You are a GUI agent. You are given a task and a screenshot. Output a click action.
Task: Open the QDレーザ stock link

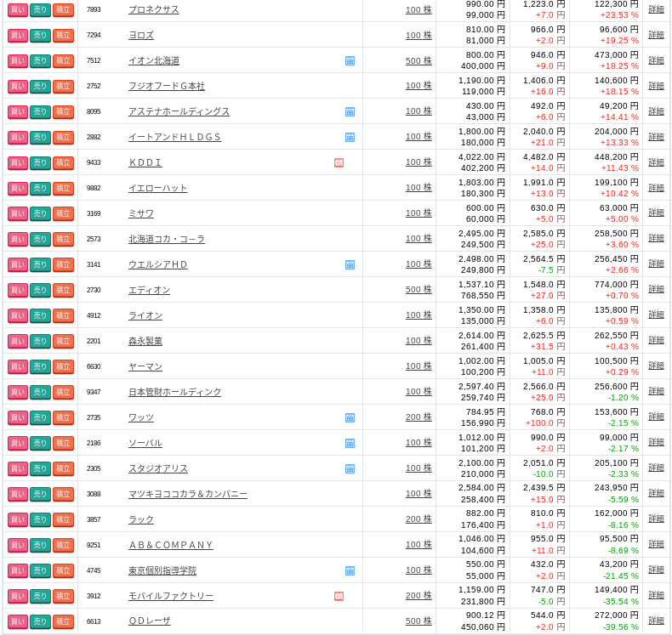tap(150, 621)
